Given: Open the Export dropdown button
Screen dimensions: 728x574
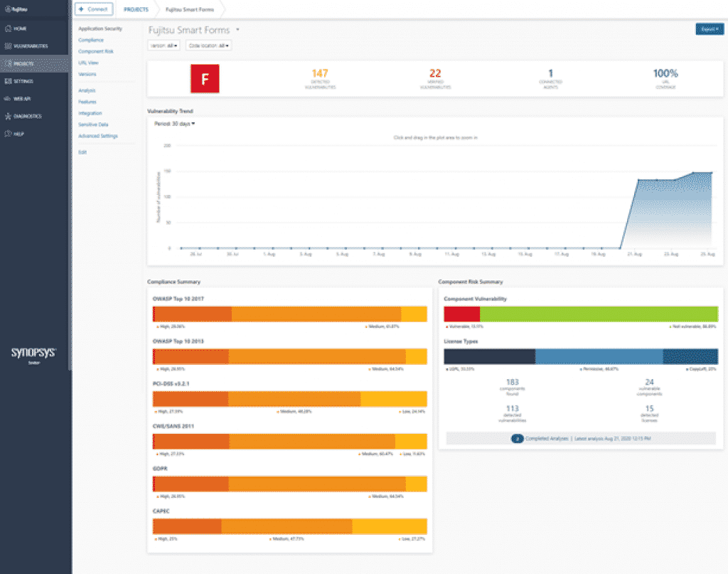Looking at the screenshot, I should tap(710, 29).
